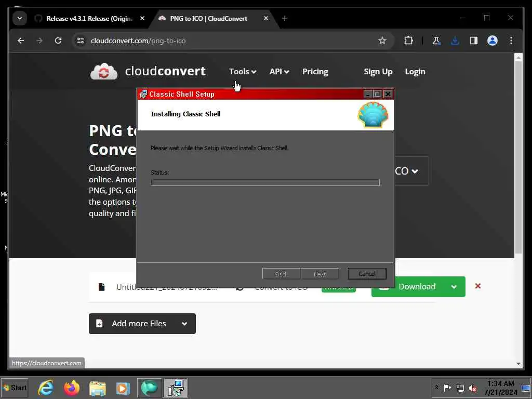Open the ICO target format dropdown
The image size is (532, 399).
411,171
